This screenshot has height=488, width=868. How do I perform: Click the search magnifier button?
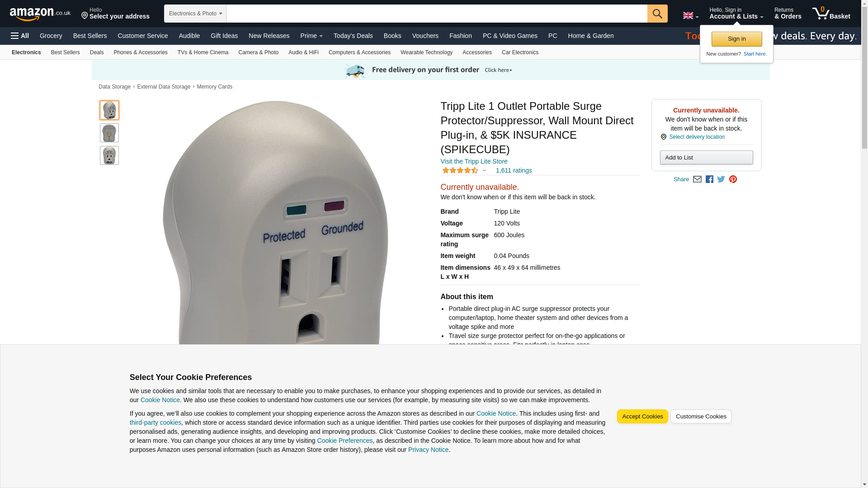tap(657, 14)
